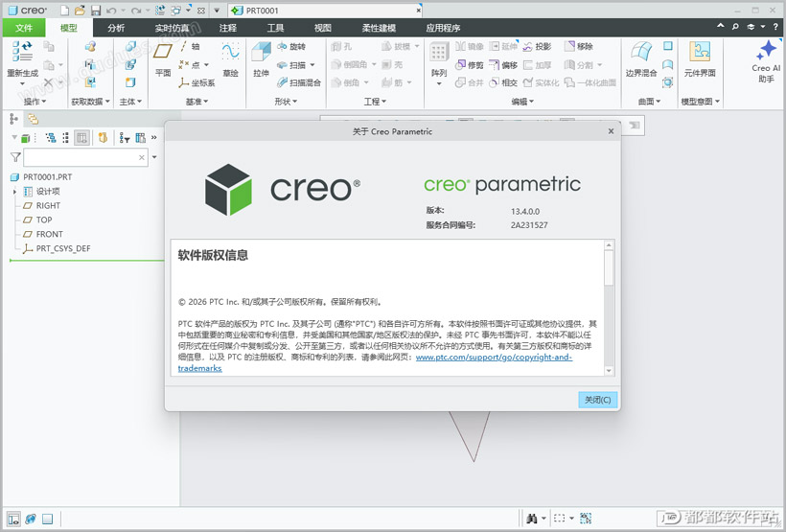Select the FRONT datum plane in tree

(x=43, y=234)
